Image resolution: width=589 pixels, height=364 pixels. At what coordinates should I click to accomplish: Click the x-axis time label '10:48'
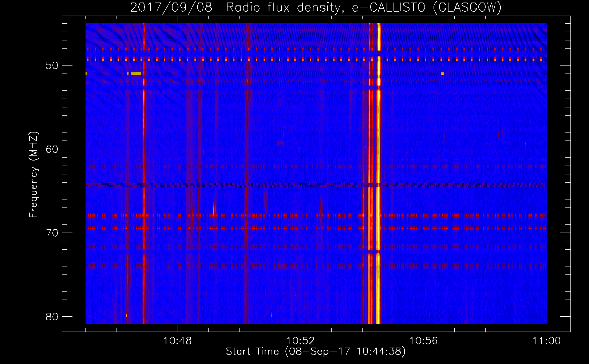(x=178, y=341)
